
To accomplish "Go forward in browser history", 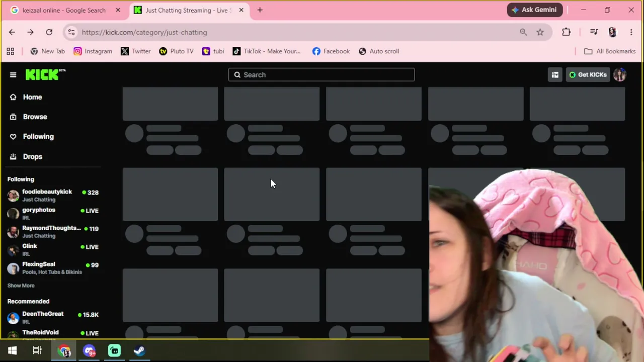I will (x=30, y=32).
